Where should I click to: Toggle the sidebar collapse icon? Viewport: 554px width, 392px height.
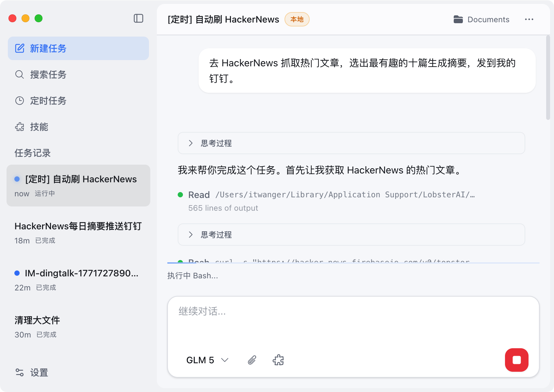(138, 18)
